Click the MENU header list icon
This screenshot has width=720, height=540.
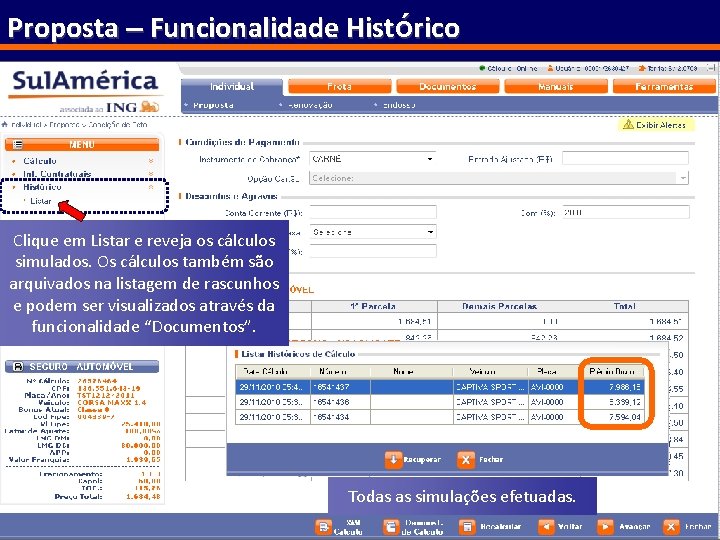(x=17, y=145)
